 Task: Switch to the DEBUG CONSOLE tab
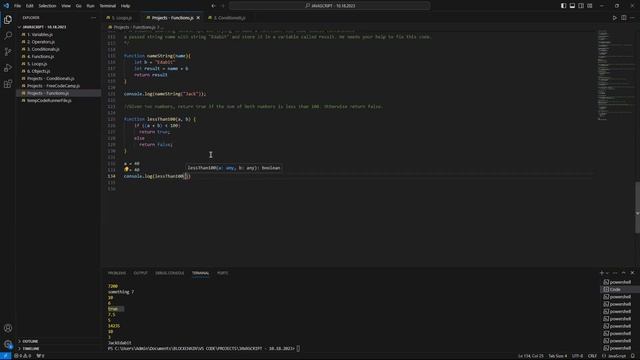pyautogui.click(x=169, y=273)
